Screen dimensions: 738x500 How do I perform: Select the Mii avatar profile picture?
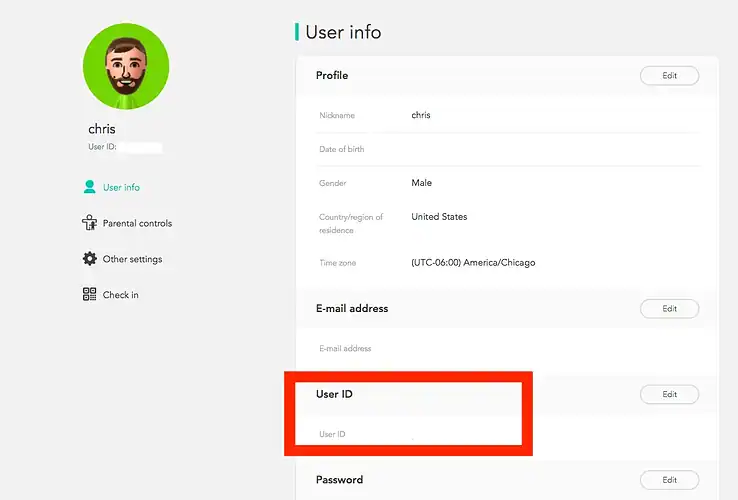[125, 66]
